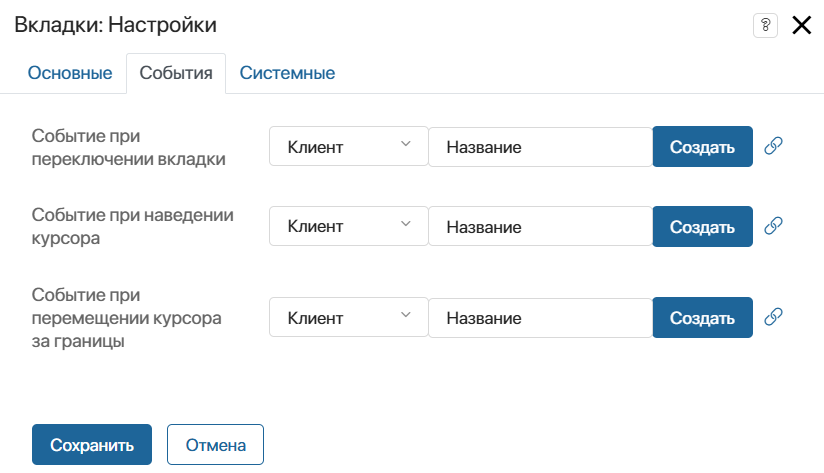Click the Отмена button
The height and width of the screenshot is (473, 824).
click(x=215, y=445)
